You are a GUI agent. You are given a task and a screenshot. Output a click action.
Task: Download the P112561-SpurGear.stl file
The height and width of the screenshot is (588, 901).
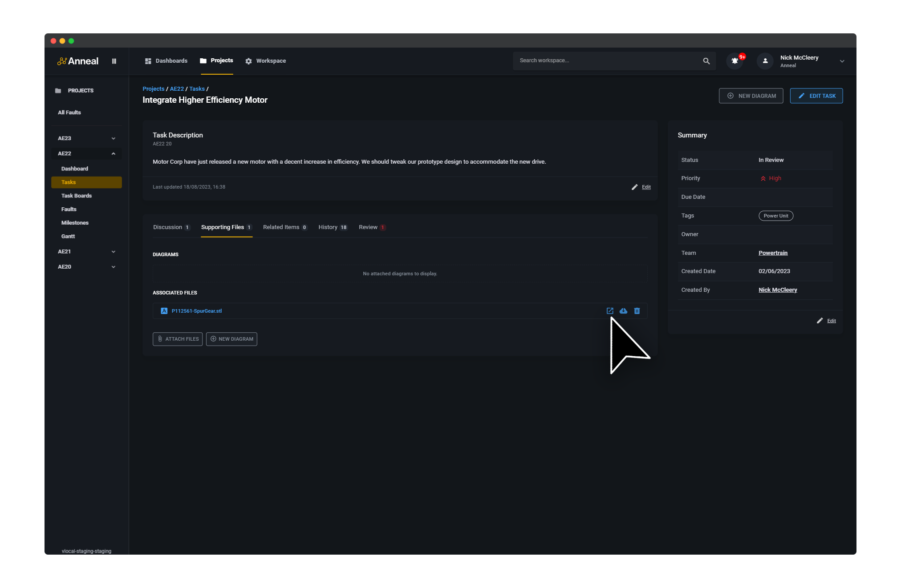(x=623, y=311)
